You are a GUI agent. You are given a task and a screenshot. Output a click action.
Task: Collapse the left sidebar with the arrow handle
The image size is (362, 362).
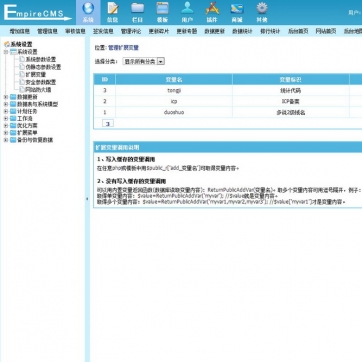coord(87,199)
